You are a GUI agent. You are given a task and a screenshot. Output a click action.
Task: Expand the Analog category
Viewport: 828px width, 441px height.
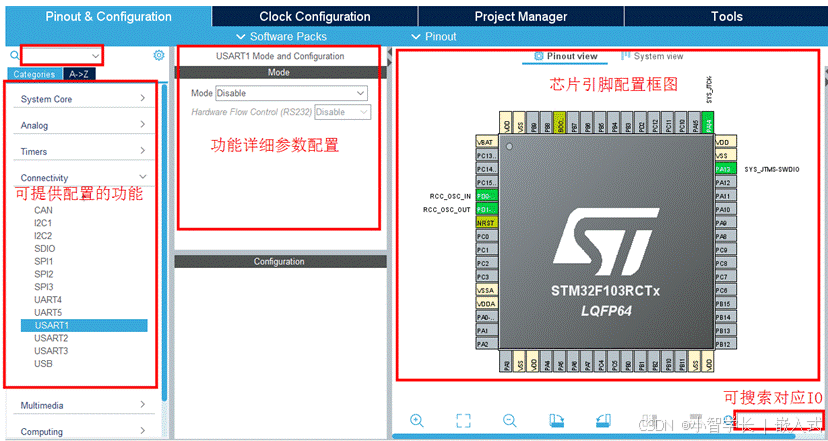coord(83,125)
